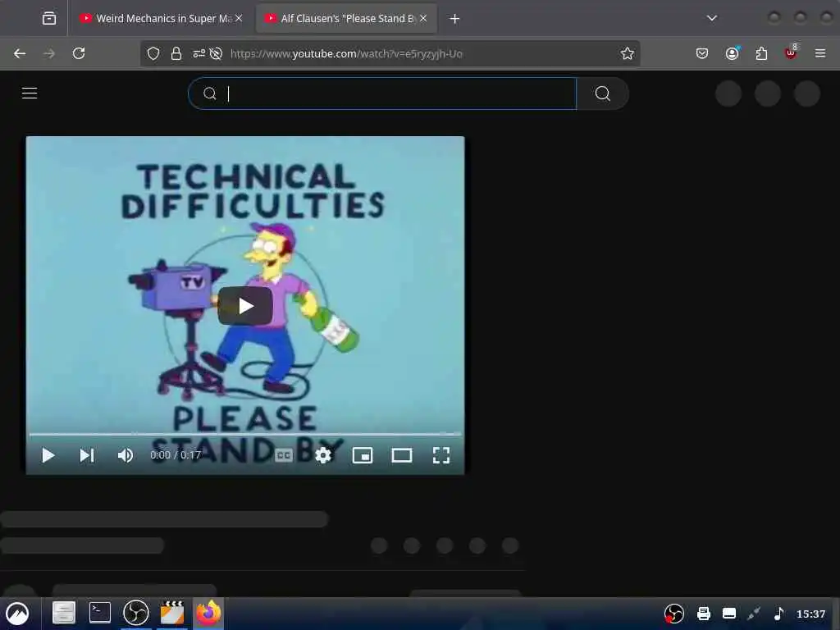Switch to Alf Clausen's Please Stand By tab
Screen dimensions: 840x630
coord(347,19)
